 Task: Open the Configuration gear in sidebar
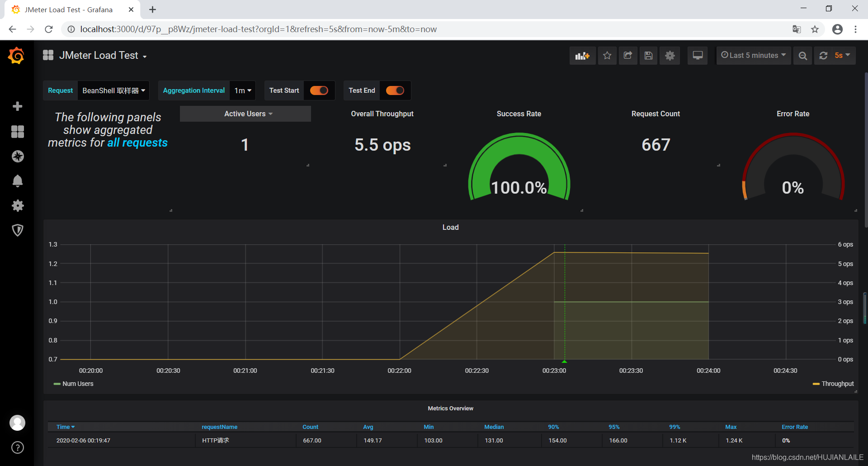pos(18,206)
